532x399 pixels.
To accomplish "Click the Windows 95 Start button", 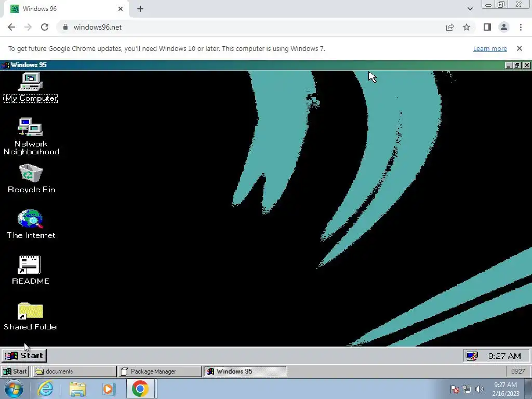I will (x=24, y=355).
